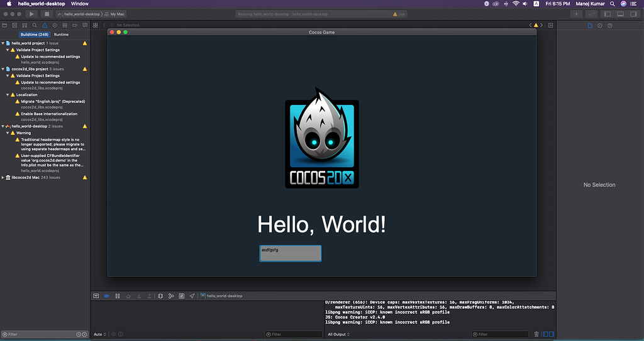Image resolution: width=644 pixels, height=341 pixels.
Task: Click the Simulate Location arrow icon
Action: point(192,296)
